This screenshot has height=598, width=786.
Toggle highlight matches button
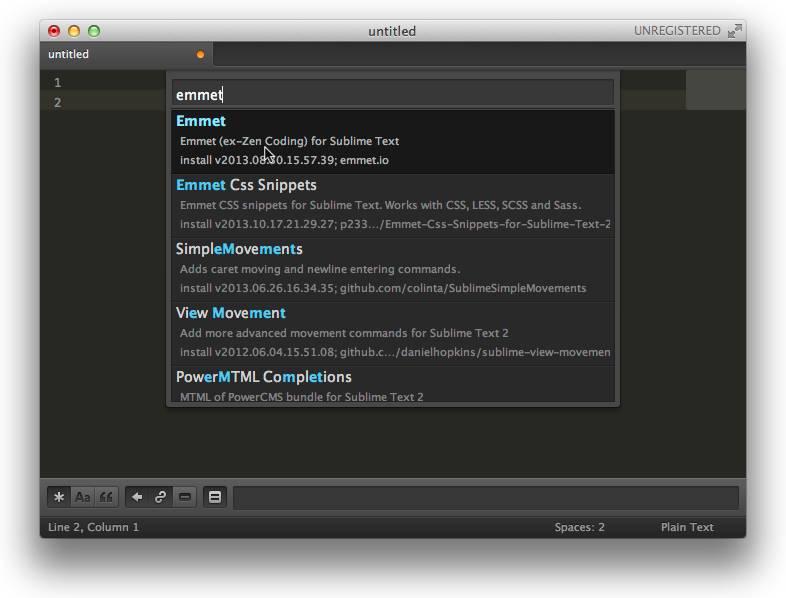coord(215,497)
